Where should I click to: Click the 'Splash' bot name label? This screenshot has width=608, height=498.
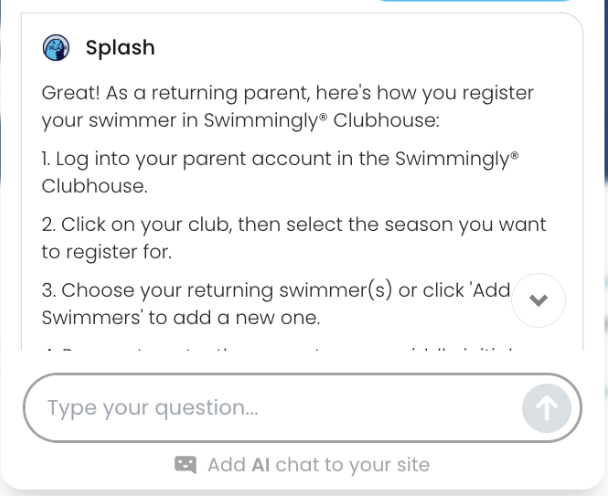click(120, 48)
